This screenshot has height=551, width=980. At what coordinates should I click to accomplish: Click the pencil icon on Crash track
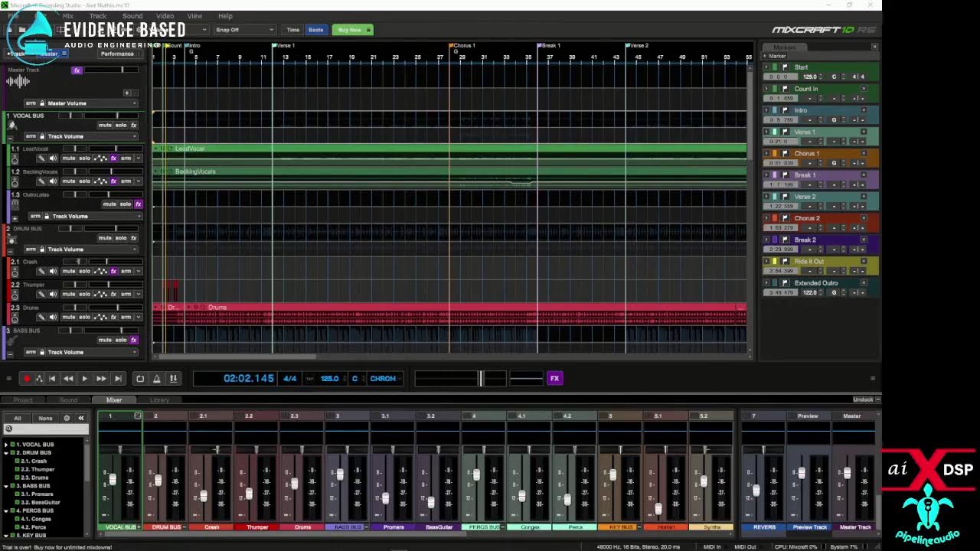(x=41, y=271)
